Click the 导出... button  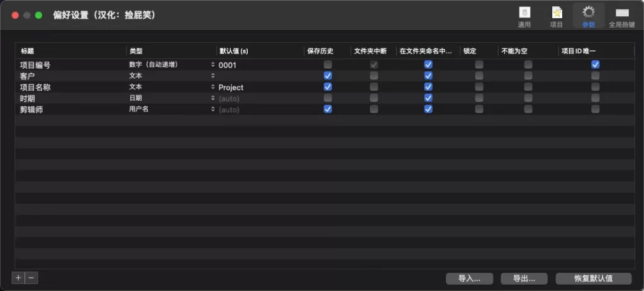pyautogui.click(x=524, y=278)
